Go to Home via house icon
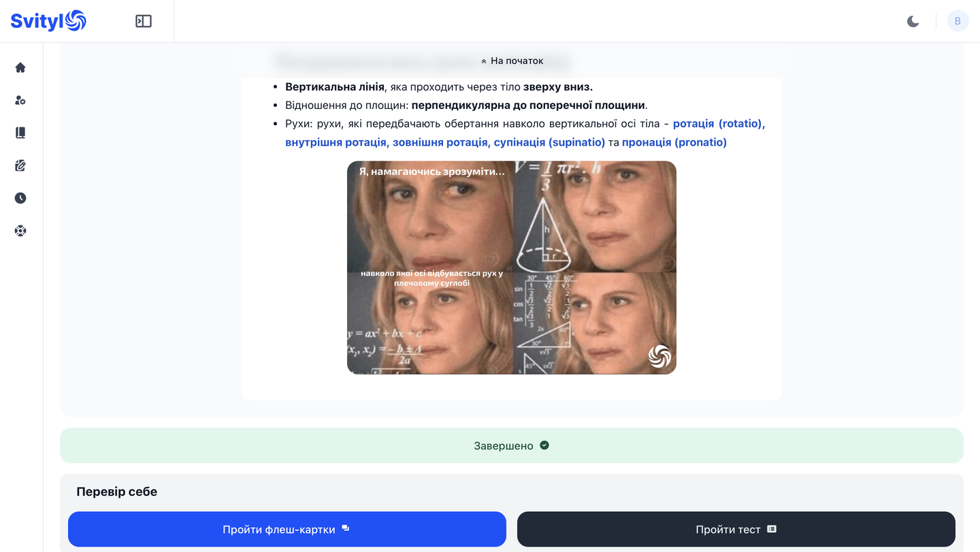The height and width of the screenshot is (552, 980). tap(20, 67)
